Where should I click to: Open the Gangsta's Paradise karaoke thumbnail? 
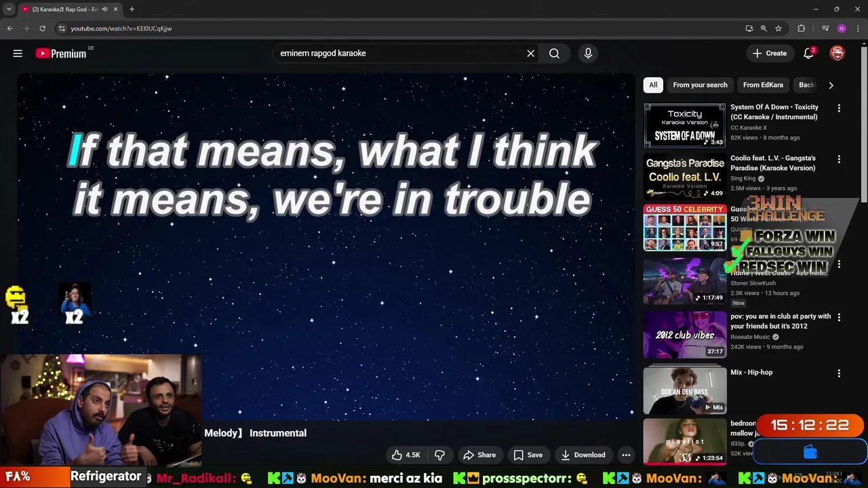click(x=685, y=176)
